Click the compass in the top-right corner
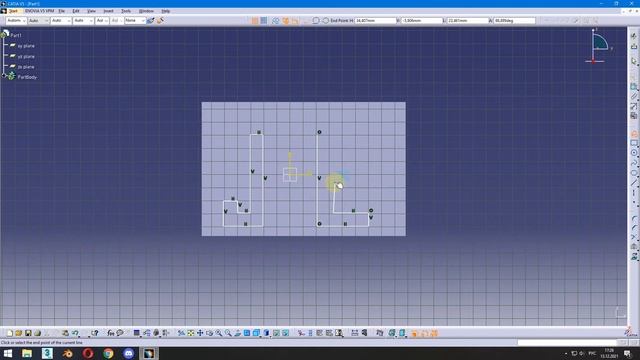The image size is (640, 360). click(x=599, y=46)
